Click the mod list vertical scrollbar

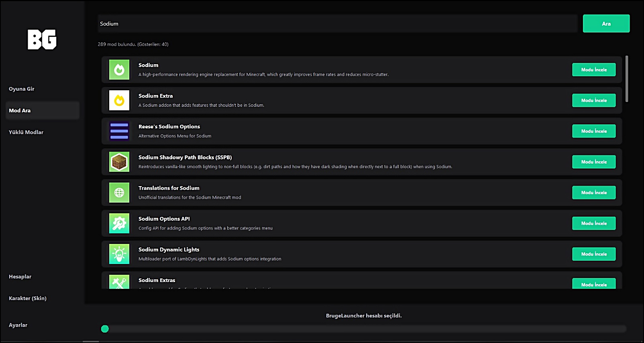click(627, 79)
